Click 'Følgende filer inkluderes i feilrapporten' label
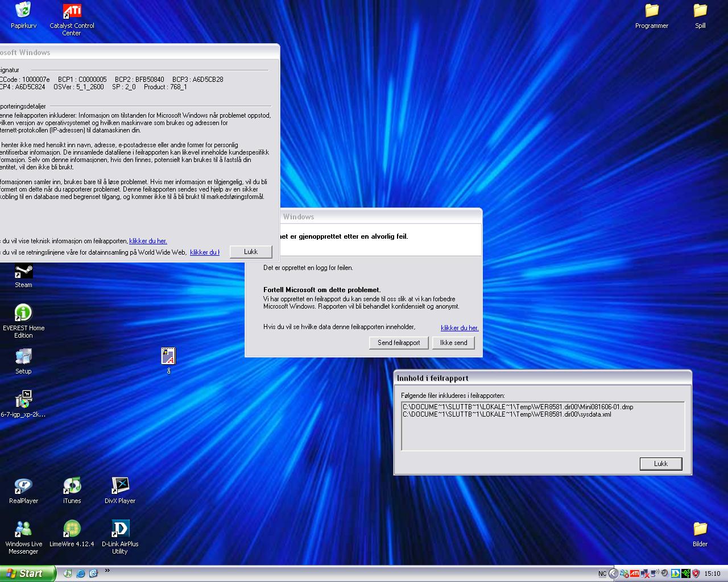This screenshot has width=728, height=582. (x=453, y=396)
